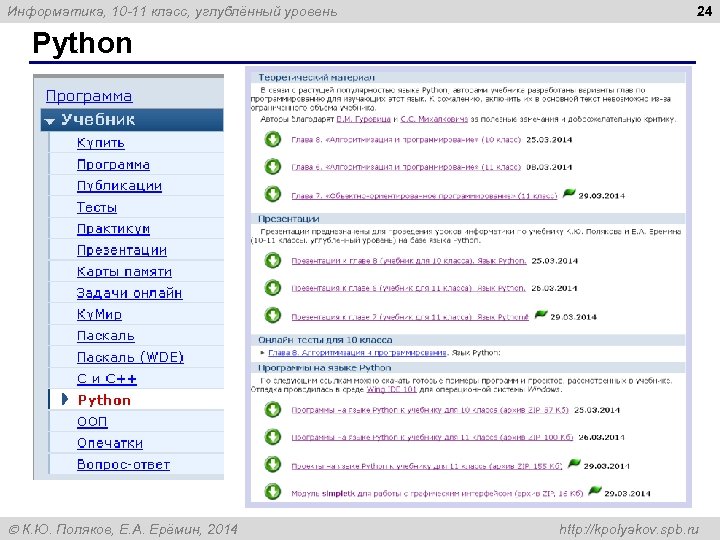The width and height of the screenshot is (720, 540).
Task: Click green flag beside 29.03.2014 presentation
Action: click(x=541, y=315)
